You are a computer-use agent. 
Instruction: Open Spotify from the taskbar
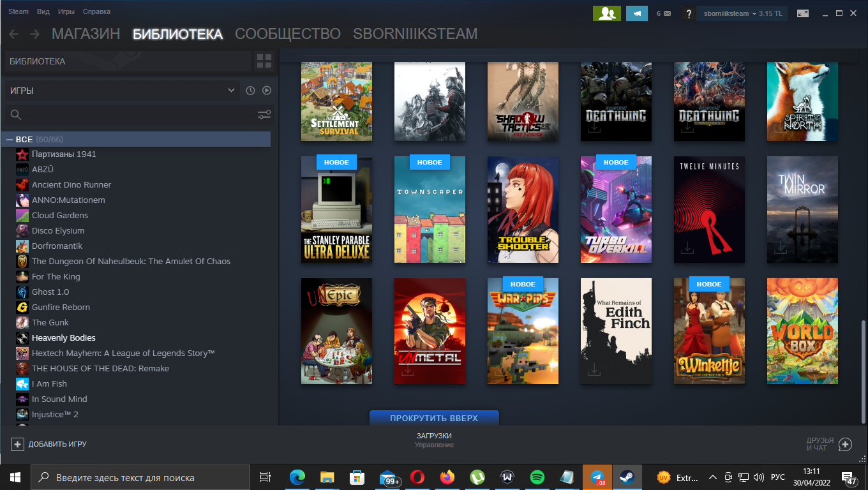537,477
